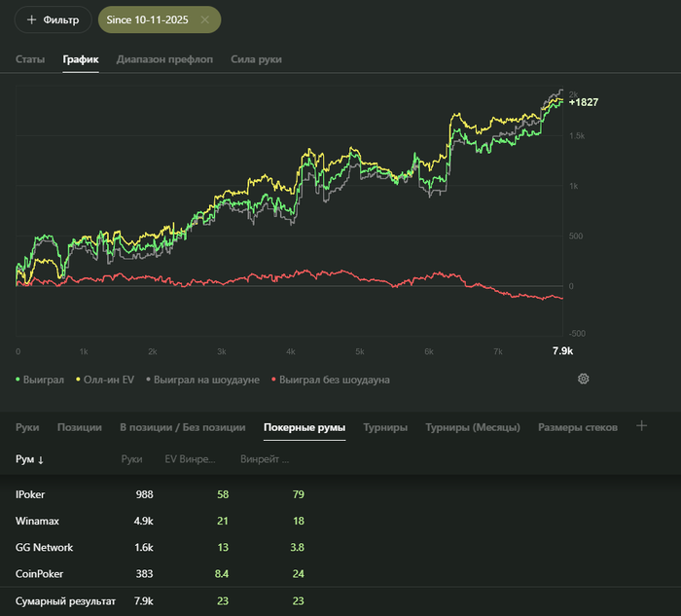The image size is (681, 616).
Task: Toggle the Выиграл green line legend
Action: (x=40, y=380)
